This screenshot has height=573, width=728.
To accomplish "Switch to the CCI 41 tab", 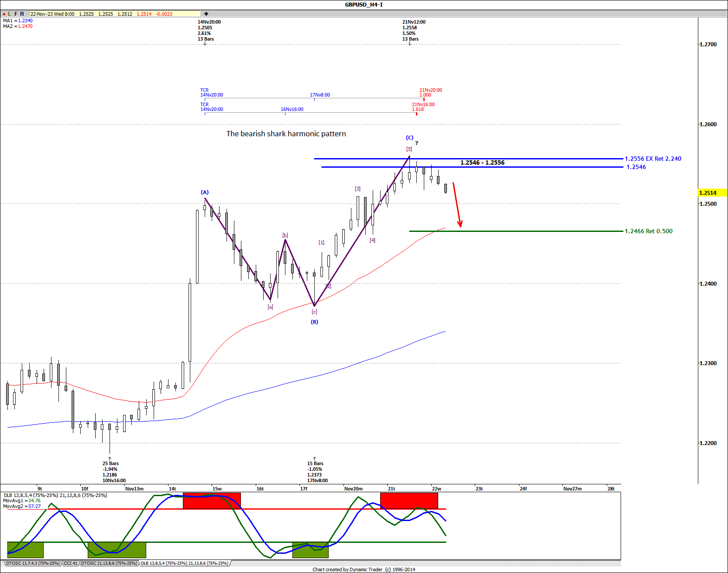I will [71, 563].
